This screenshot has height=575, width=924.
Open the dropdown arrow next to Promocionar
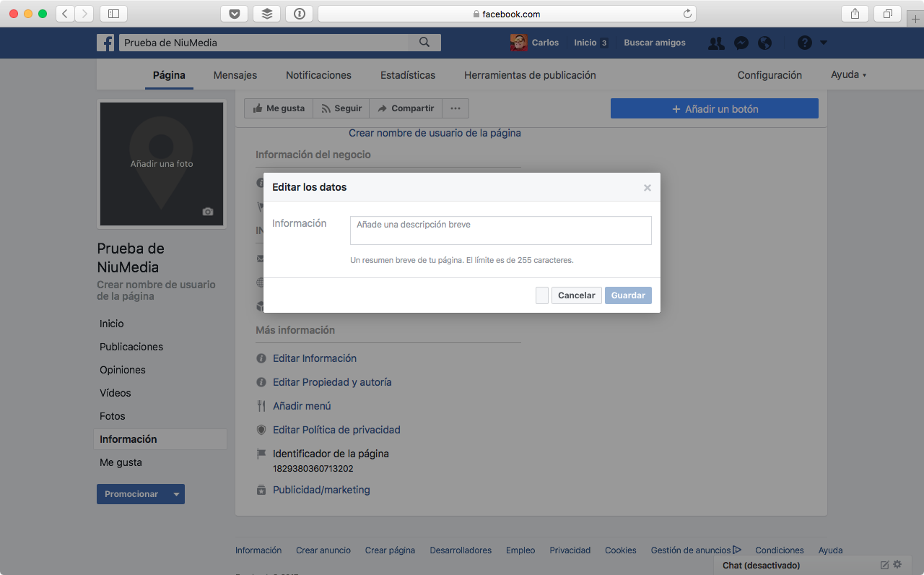175,494
